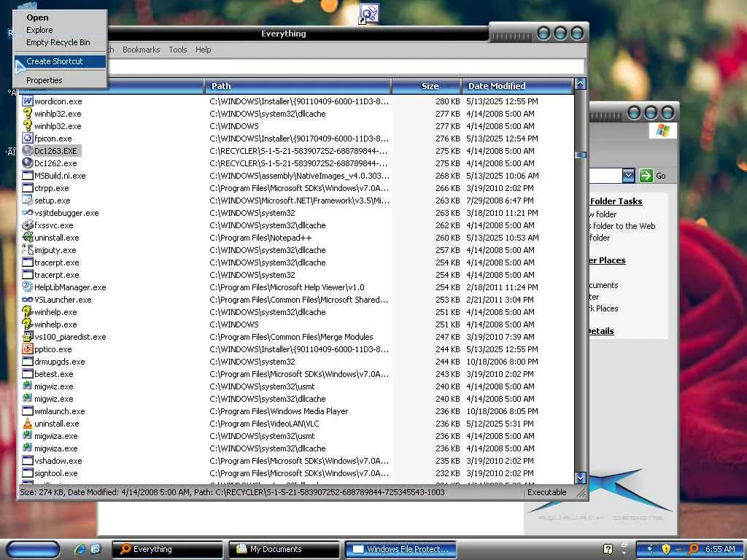
Task: Switch to My Documents taskbar button
Action: pyautogui.click(x=284, y=549)
